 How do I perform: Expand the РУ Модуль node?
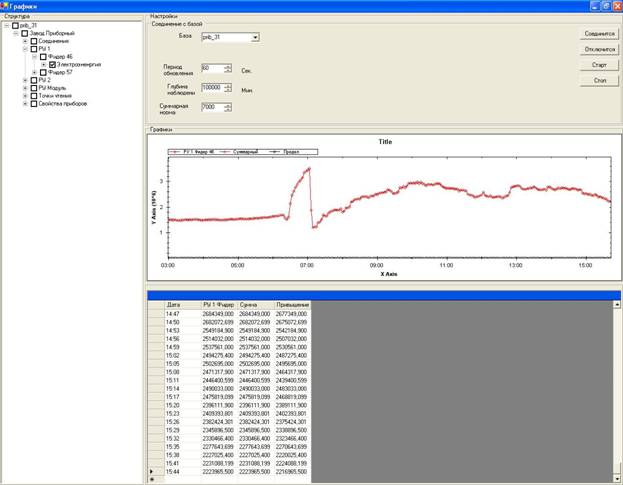[x=25, y=88]
